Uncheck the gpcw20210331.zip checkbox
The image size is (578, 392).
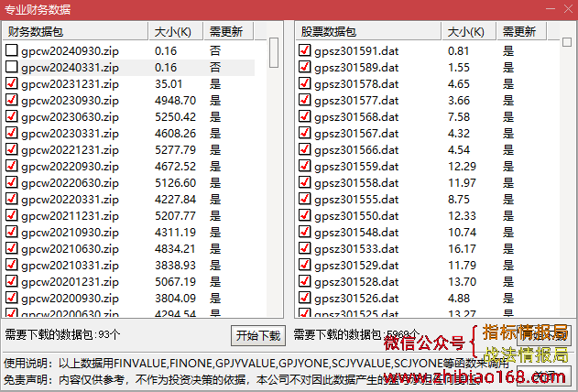tap(11, 265)
